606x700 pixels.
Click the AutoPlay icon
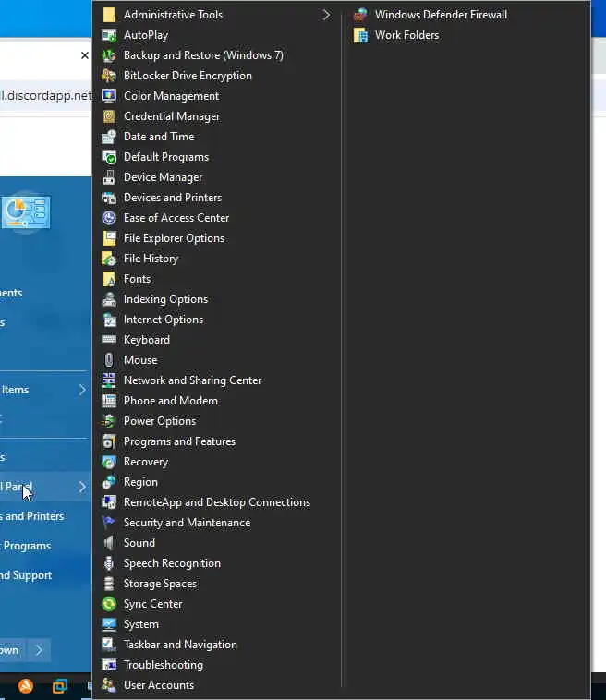pyautogui.click(x=109, y=35)
